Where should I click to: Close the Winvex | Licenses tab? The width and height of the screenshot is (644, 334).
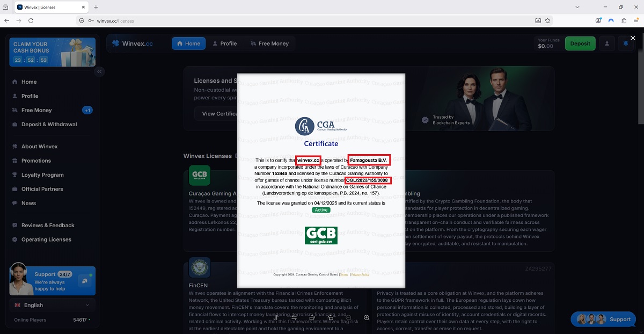tap(84, 7)
